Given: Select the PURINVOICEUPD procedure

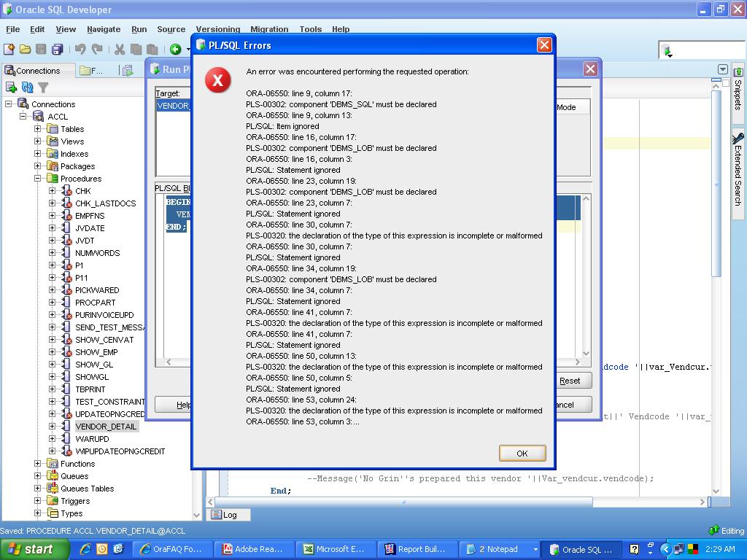Looking at the screenshot, I should [x=104, y=315].
